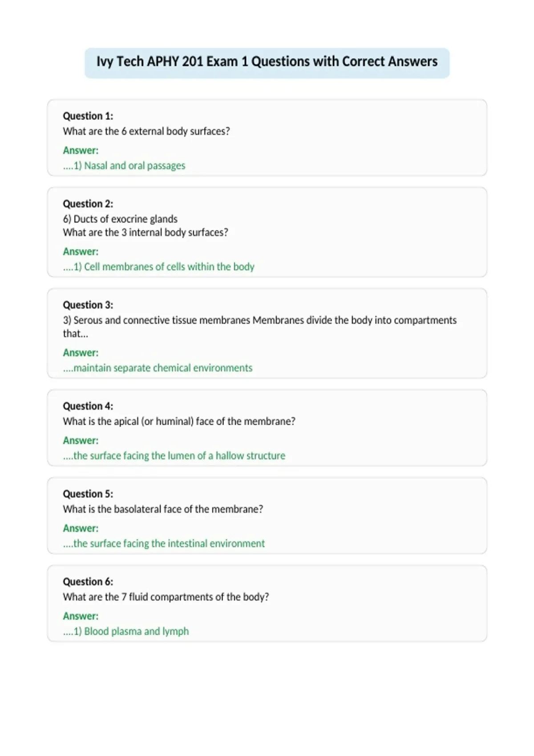The height and width of the screenshot is (756, 534).
Task: Click the Nasal and oral passages answer
Action: tap(124, 165)
